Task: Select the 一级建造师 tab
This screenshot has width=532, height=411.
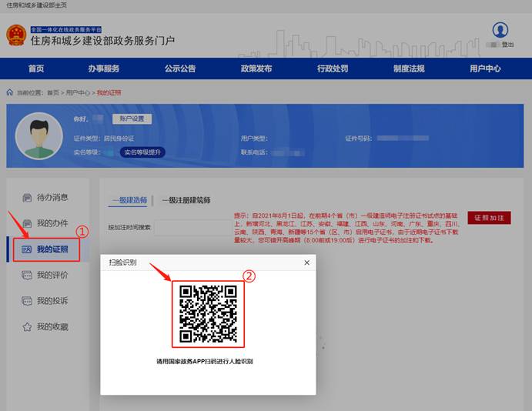Action: (129, 200)
